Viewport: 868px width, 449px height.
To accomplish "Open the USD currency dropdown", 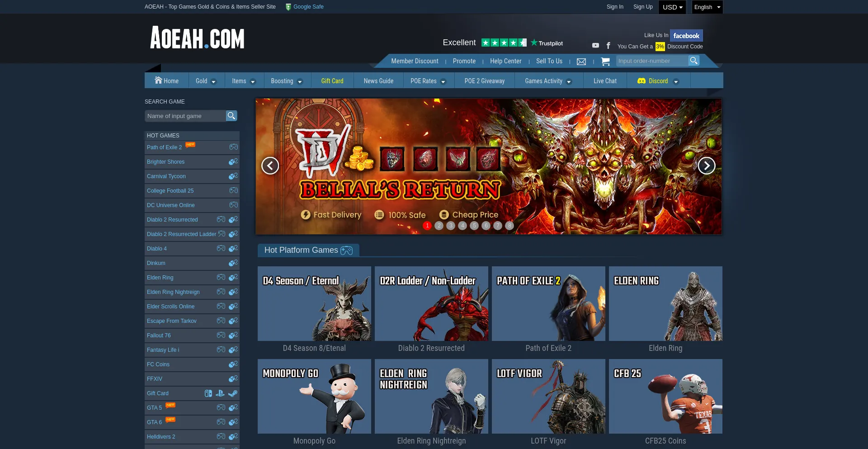I will pos(672,7).
